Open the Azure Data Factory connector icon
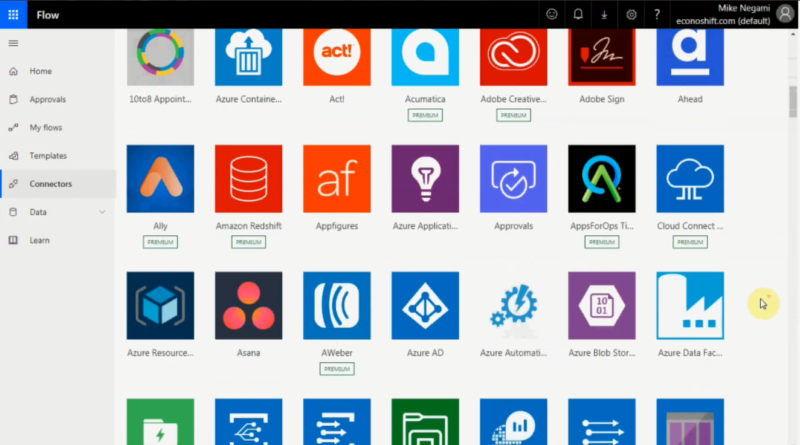 pos(690,306)
